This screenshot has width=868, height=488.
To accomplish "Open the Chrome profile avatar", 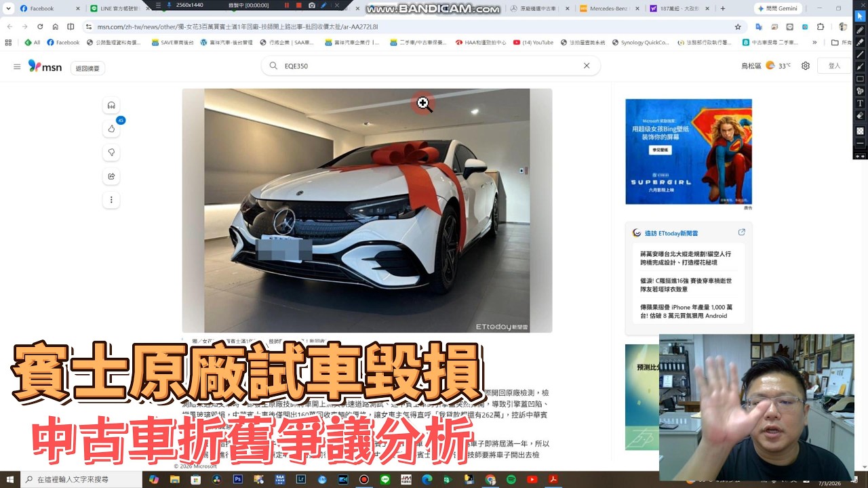I will pyautogui.click(x=843, y=26).
